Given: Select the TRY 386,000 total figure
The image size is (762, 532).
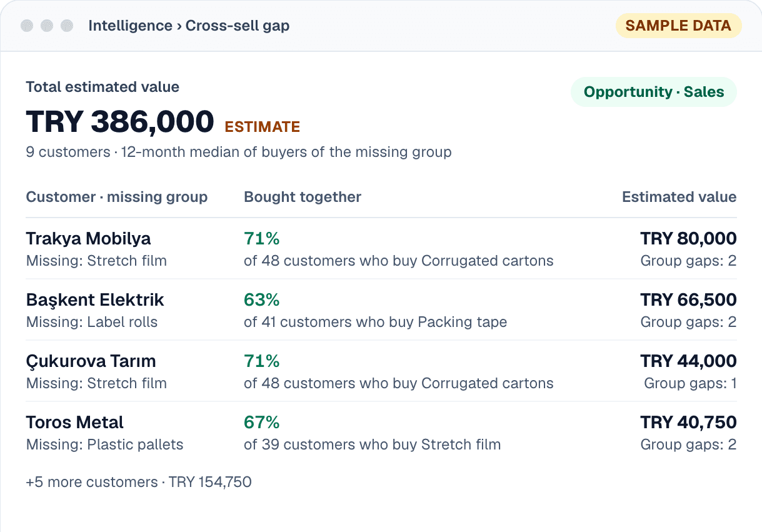Looking at the screenshot, I should tap(120, 121).
